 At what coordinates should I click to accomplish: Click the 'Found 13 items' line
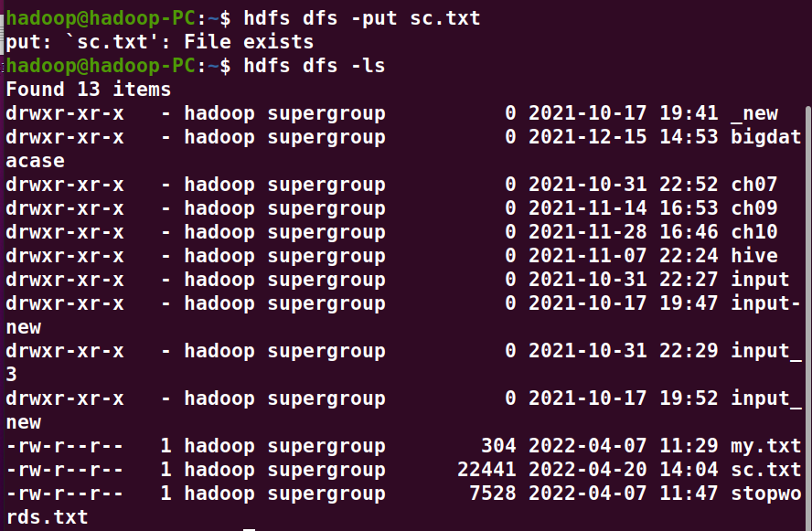88,90
